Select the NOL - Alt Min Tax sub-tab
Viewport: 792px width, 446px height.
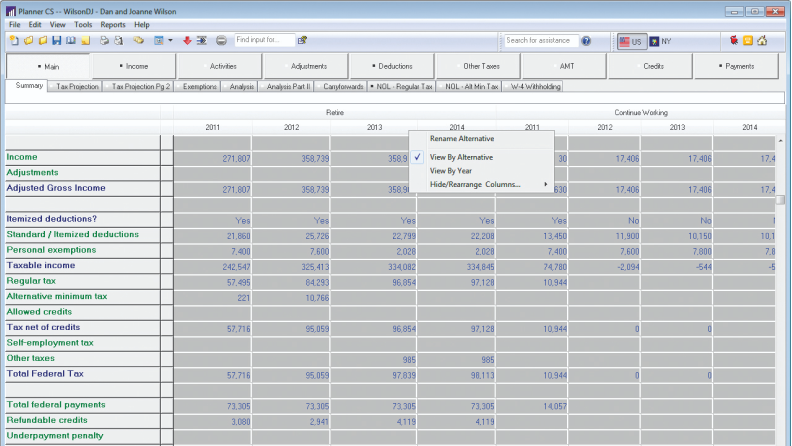coord(470,86)
